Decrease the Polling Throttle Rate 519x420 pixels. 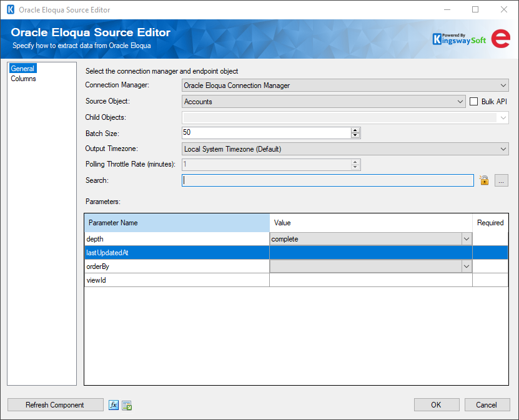point(355,167)
